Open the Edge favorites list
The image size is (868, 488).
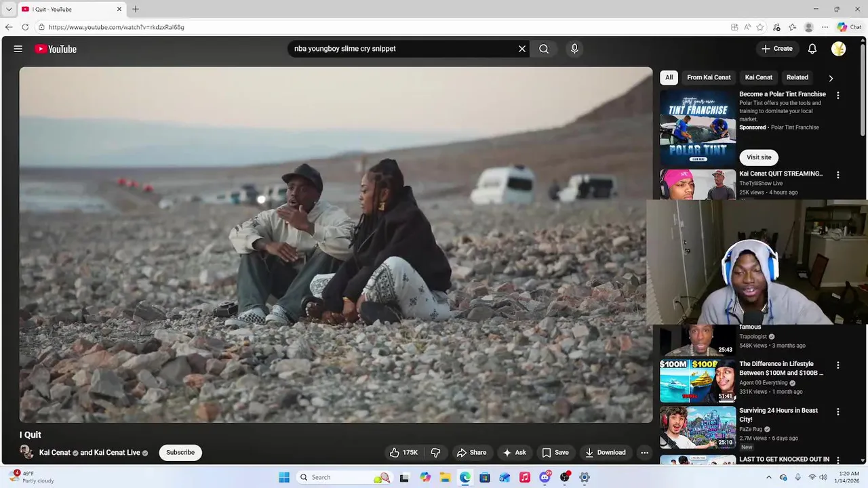coord(792,27)
